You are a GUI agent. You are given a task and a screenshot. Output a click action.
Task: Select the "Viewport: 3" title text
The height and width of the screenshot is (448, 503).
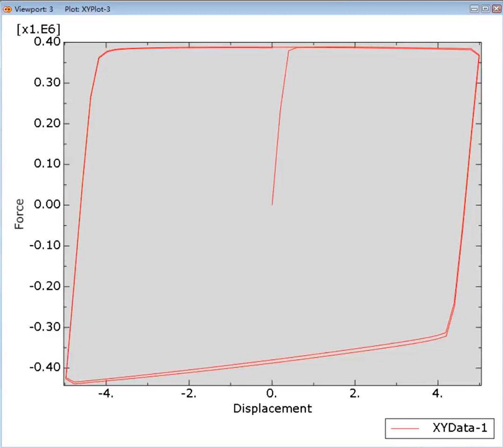(34, 9)
